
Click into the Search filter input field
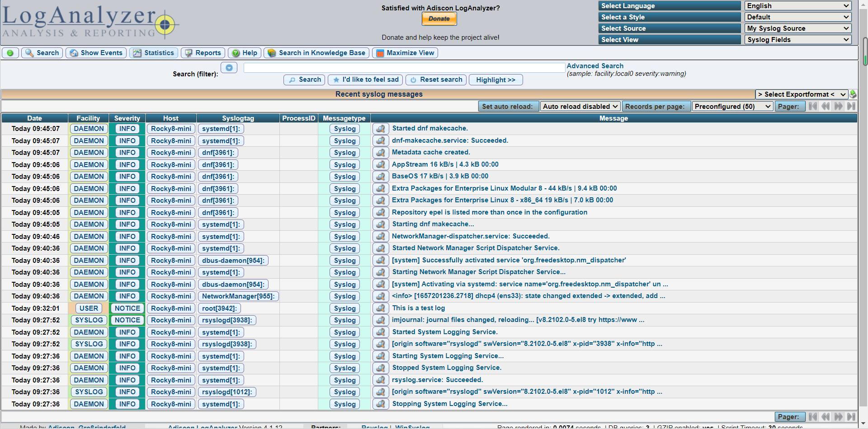(404, 68)
